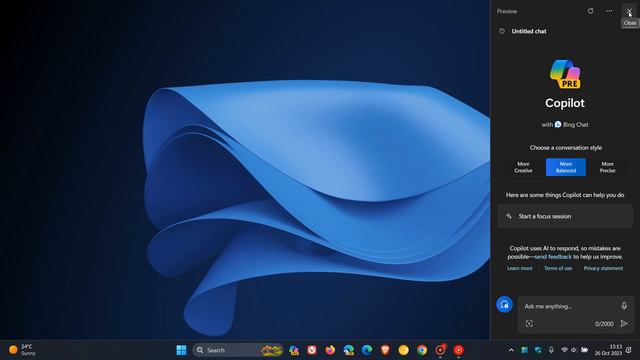Start a new topic with the blue chat button
640x360 pixels.
(504, 304)
